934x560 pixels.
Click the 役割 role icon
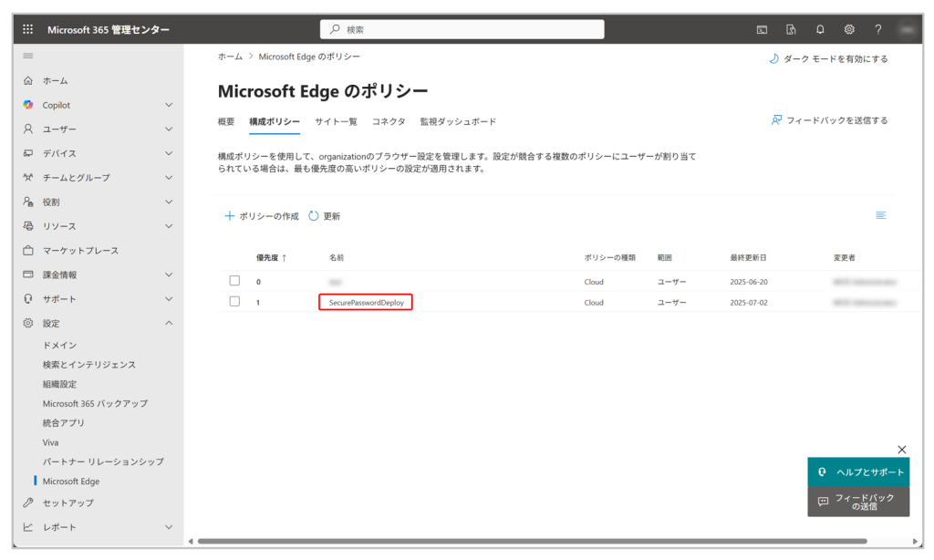[28, 202]
